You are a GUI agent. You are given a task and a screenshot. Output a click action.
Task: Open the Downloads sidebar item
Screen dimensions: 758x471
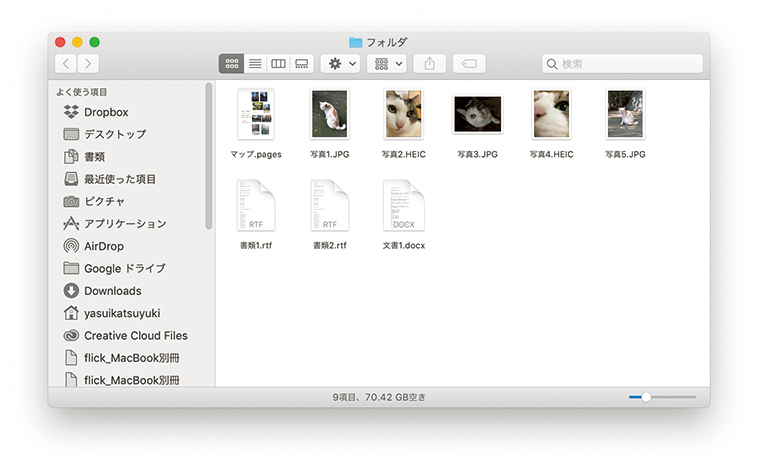pyautogui.click(x=112, y=291)
